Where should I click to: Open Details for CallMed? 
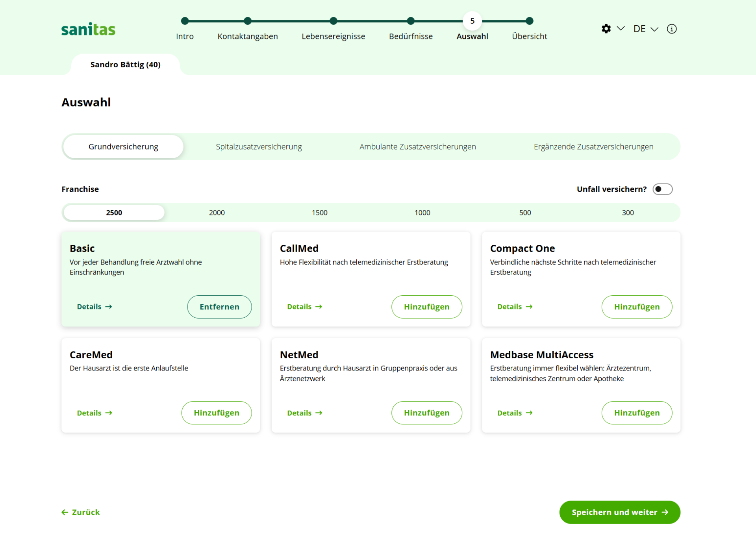click(304, 307)
